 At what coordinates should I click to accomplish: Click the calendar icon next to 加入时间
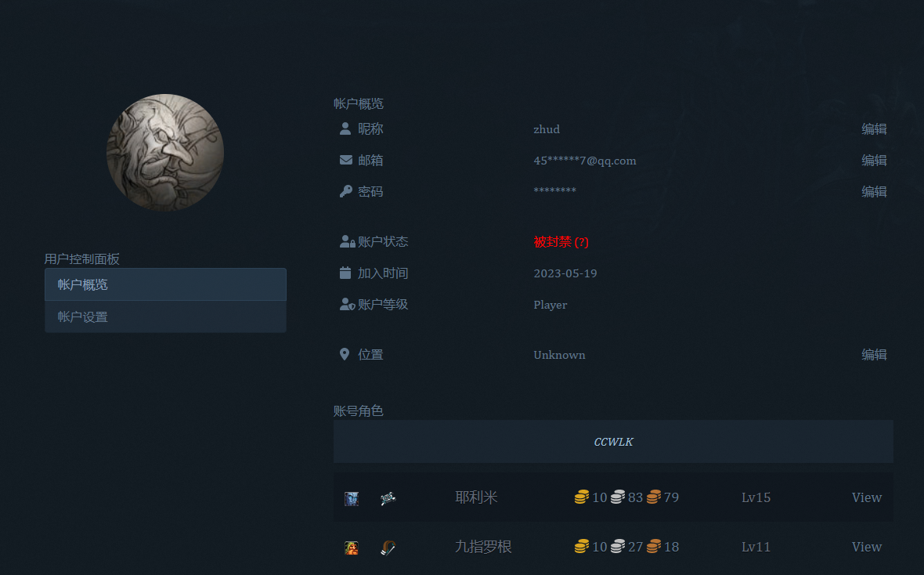345,272
